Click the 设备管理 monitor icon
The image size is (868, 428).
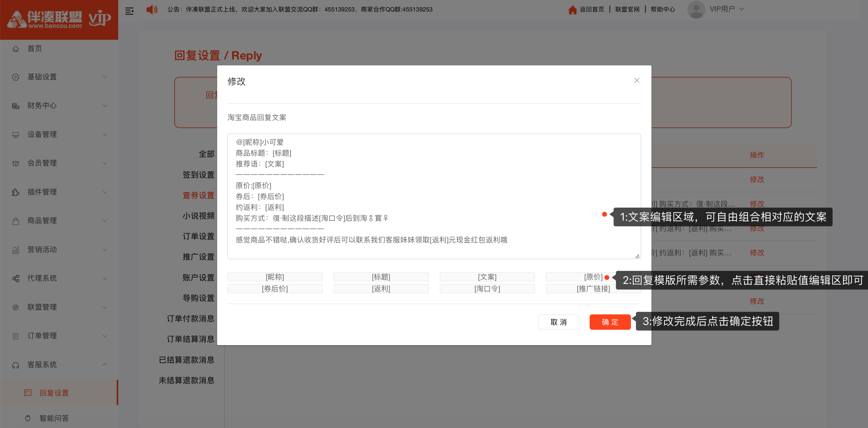(15, 135)
